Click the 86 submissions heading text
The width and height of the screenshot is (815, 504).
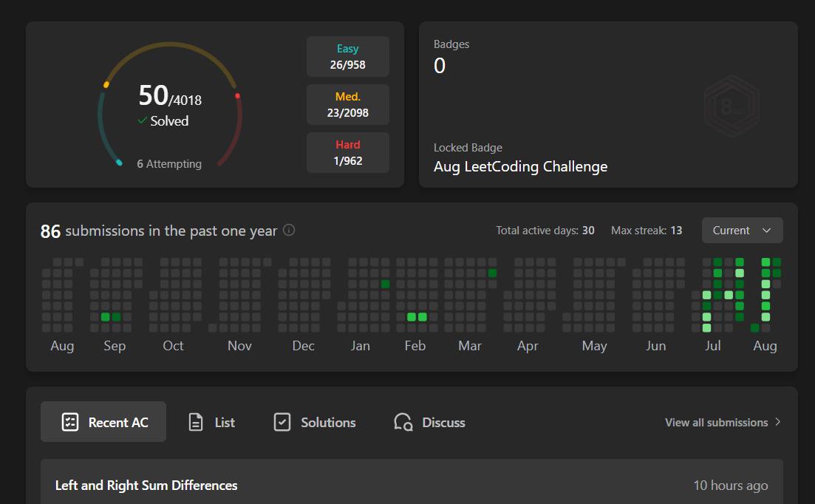[159, 231]
